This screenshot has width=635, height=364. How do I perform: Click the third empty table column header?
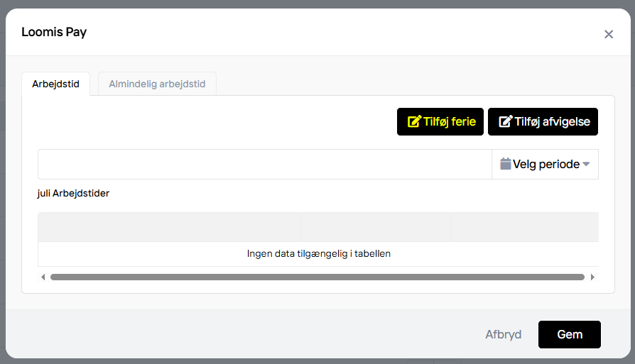[x=523, y=227]
